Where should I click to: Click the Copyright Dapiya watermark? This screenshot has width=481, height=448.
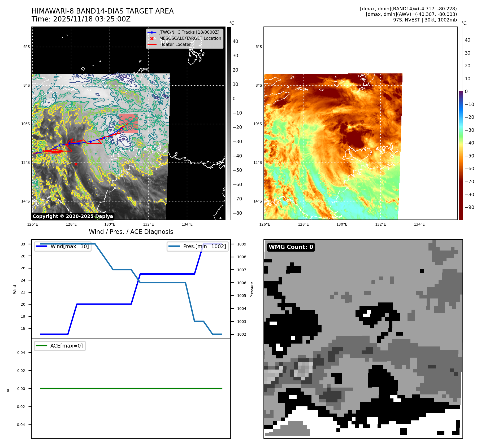[73, 216]
